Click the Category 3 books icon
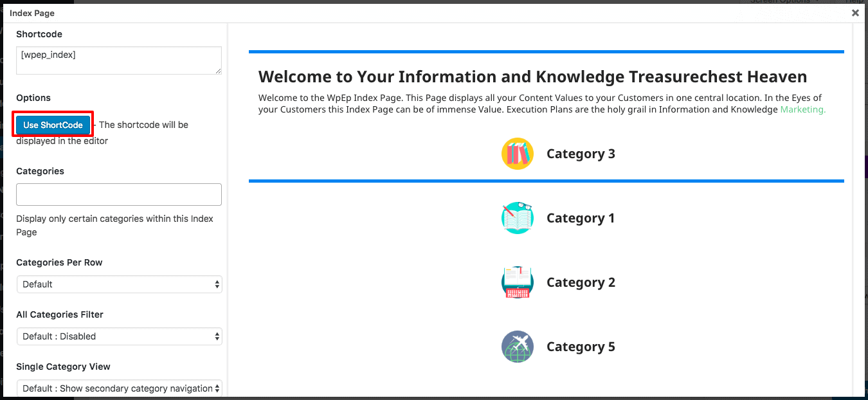The width and height of the screenshot is (868, 400). 518,154
